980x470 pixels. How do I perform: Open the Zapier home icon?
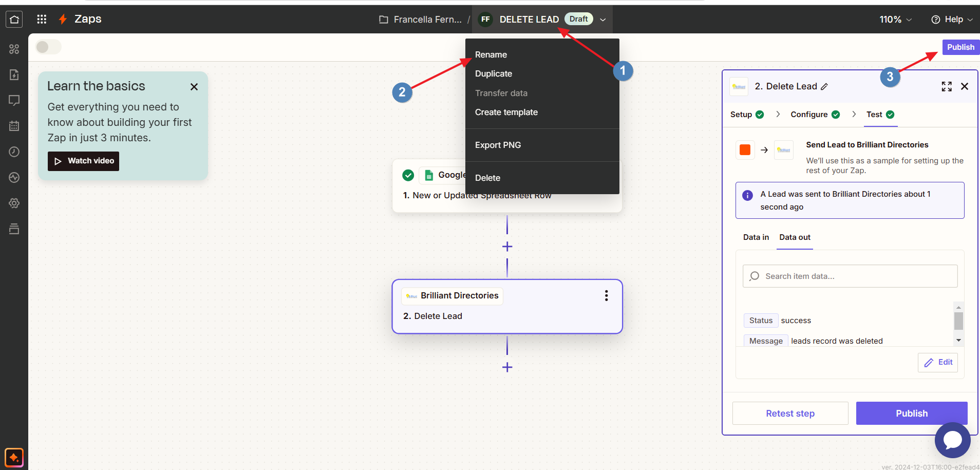tap(14, 20)
